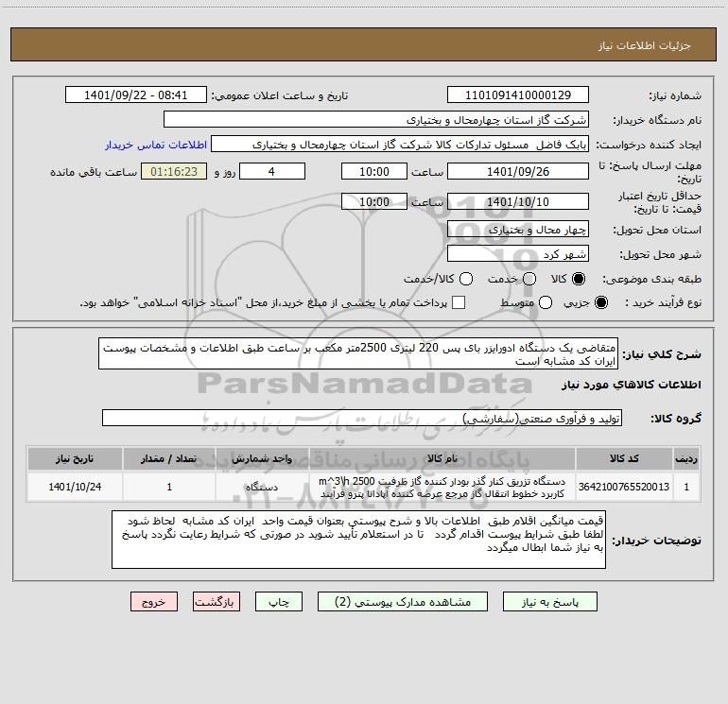Image resolution: width=728 pixels, height=704 pixels.
Task: Click the need date cell 1401/10/24
Action: [75, 487]
